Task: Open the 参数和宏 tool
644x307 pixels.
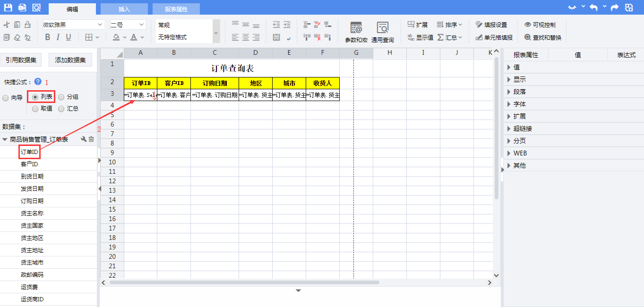Action: [356, 32]
